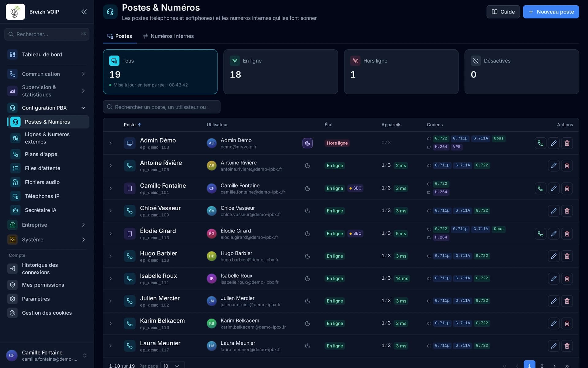This screenshot has height=368, width=588.
Task: Edit the Julien Mercier extension
Action: click(553, 301)
